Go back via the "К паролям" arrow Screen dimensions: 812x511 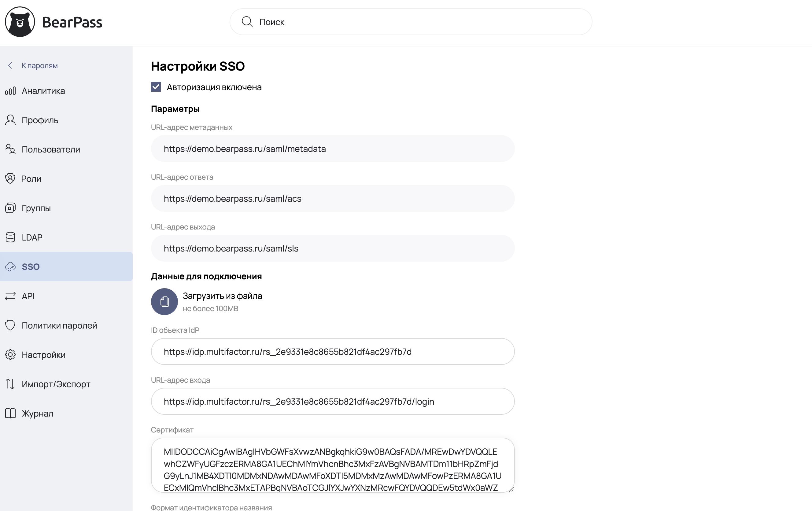tap(10, 65)
